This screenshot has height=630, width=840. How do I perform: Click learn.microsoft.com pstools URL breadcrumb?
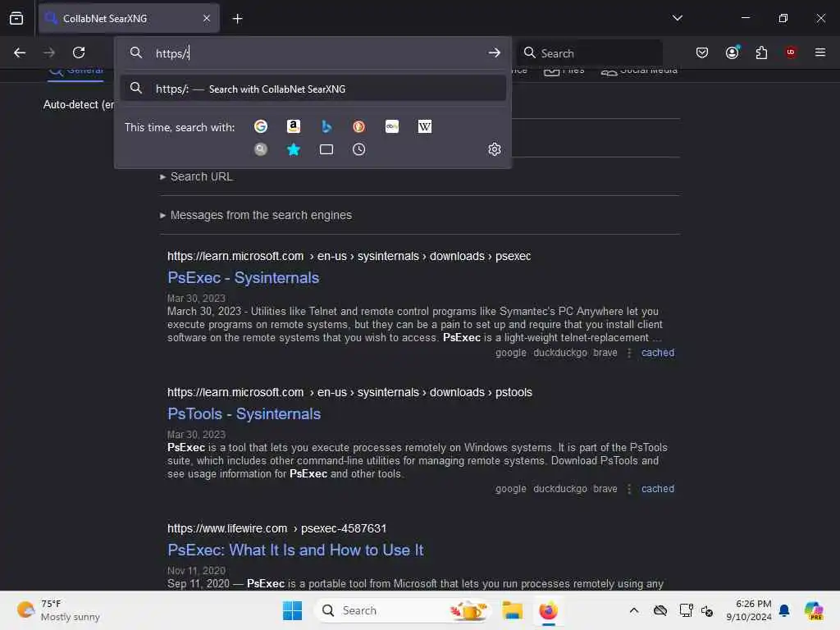coord(349,392)
